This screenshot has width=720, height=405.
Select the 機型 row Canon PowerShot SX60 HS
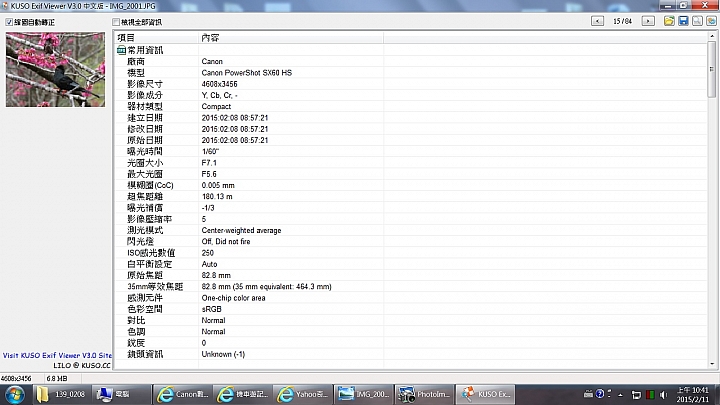(411, 73)
